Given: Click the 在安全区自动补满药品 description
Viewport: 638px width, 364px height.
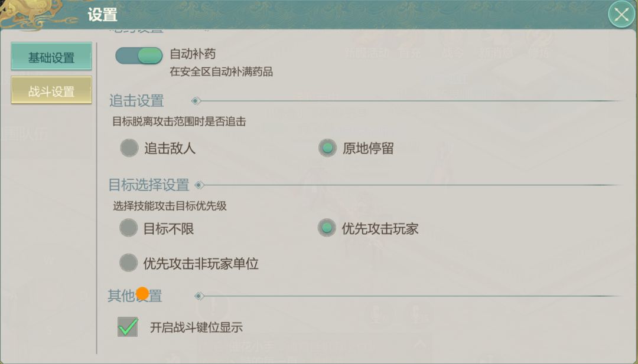Looking at the screenshot, I should (x=221, y=73).
